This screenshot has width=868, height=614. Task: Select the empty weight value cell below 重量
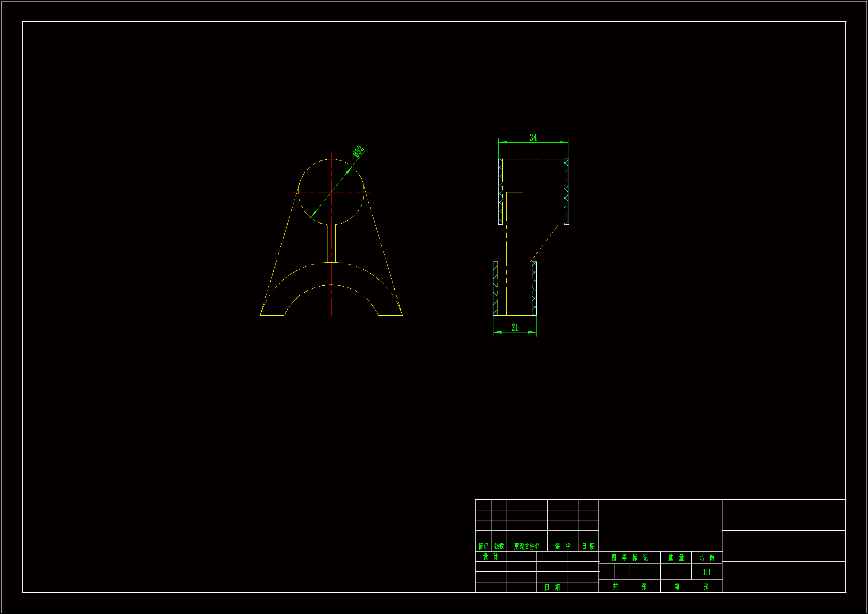tap(676, 572)
